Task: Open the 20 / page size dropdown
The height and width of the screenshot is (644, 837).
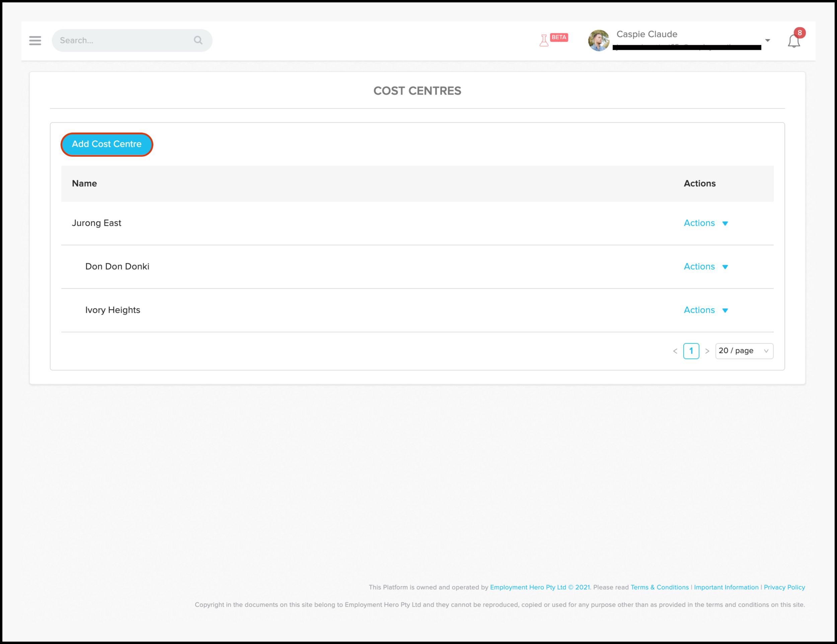Action: pos(744,351)
